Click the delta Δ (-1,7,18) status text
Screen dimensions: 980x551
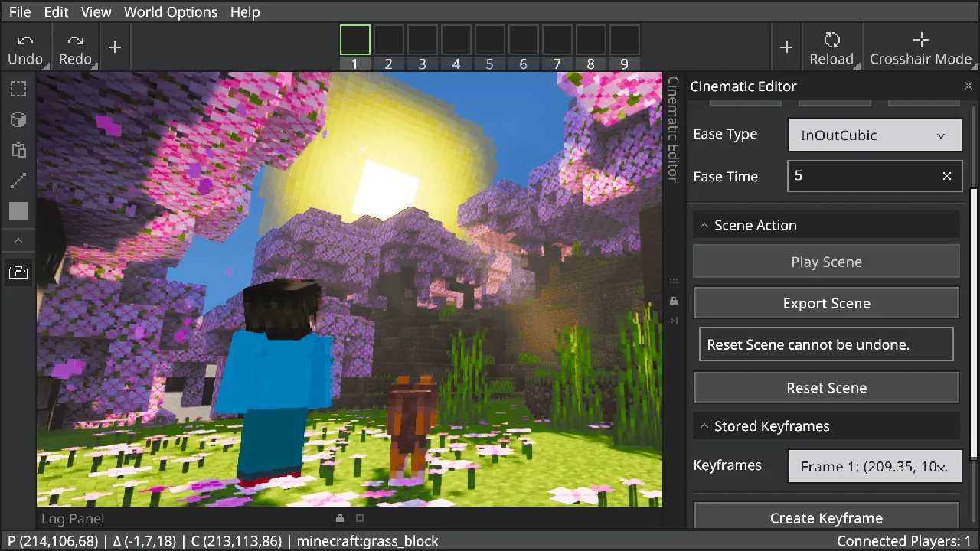tap(145, 541)
